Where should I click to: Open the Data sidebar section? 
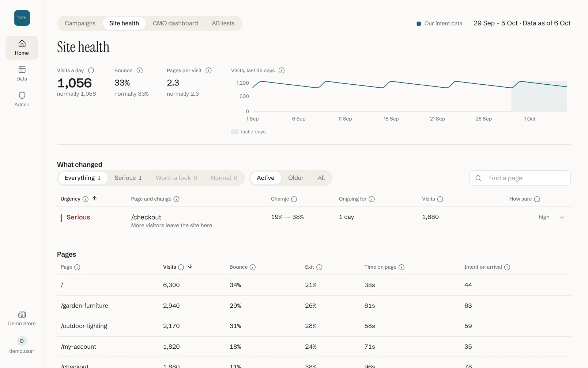(x=22, y=74)
